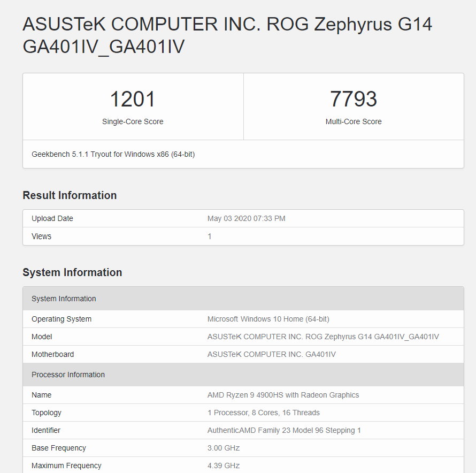This screenshot has width=476, height=473.
Task: Select the Model value ROG Zephyrus G14 GA401IV_GA401IV
Action: (x=323, y=337)
